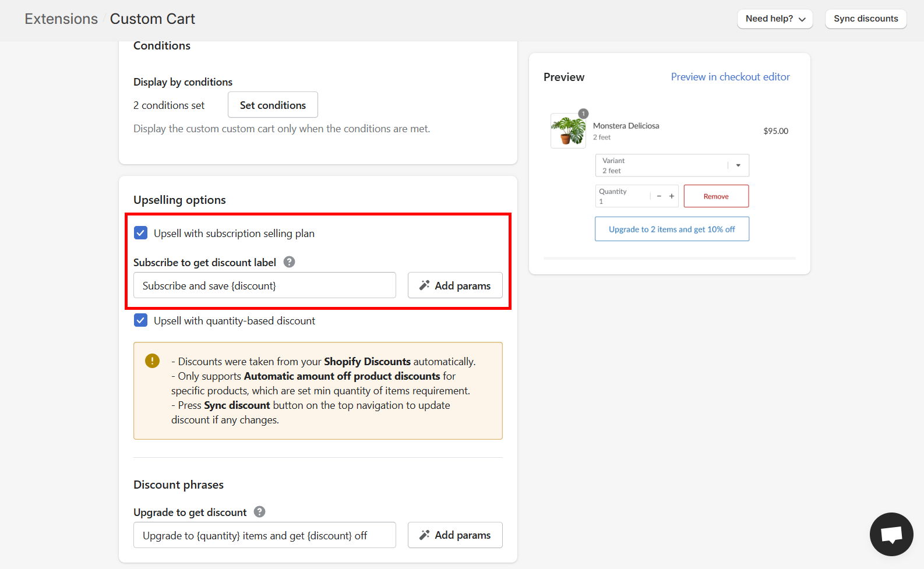Click the '2 conditions set' text
Viewport: 924px width, 569px height.
click(169, 105)
